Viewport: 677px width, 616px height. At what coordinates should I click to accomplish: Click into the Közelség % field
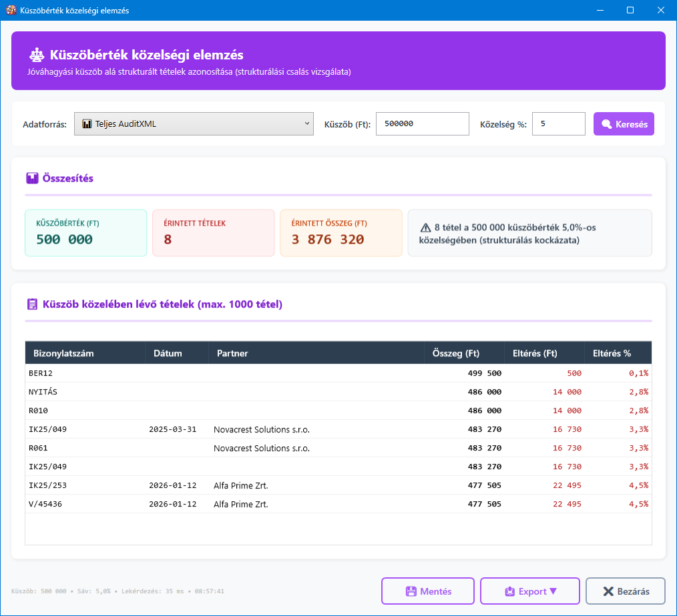558,124
